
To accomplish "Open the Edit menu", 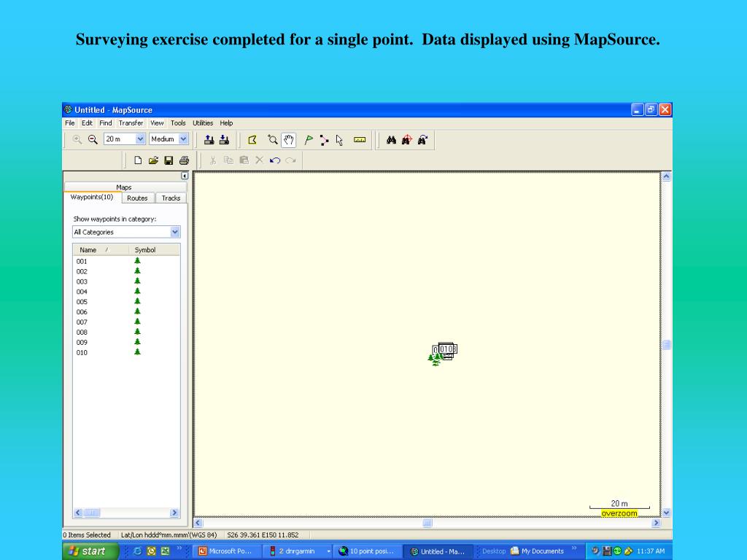I will 87,122.
